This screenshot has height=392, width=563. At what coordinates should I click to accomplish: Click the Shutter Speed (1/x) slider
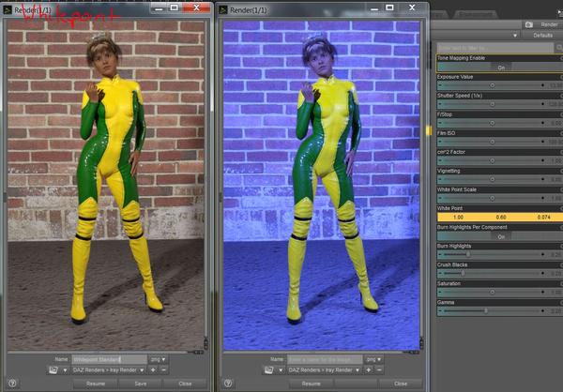[492, 104]
